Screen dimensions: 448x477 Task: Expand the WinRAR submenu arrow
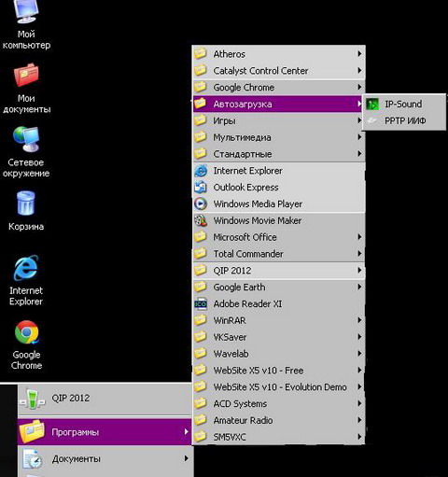[359, 320]
